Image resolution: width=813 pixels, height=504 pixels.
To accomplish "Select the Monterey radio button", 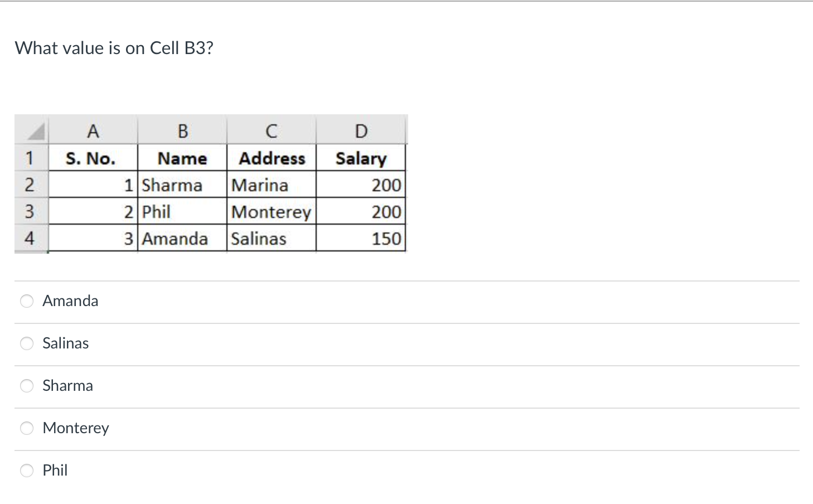I will (26, 428).
